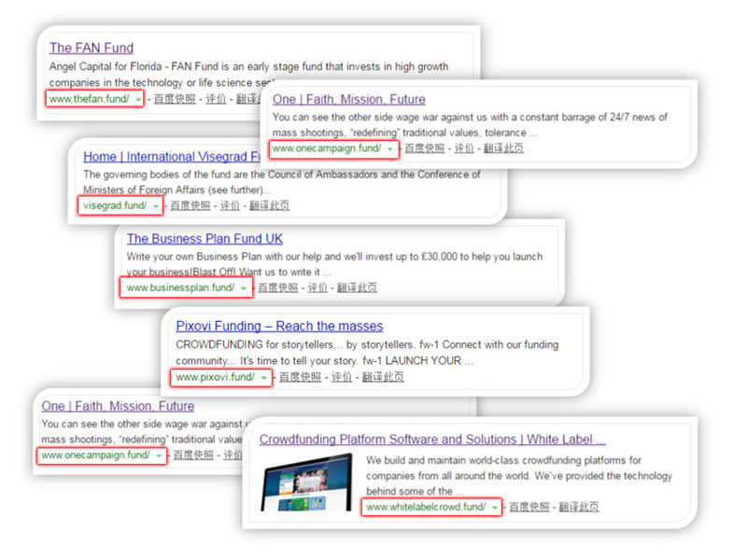
Task: Click 评价 in the pixovi.fund result
Action: [x=342, y=377]
